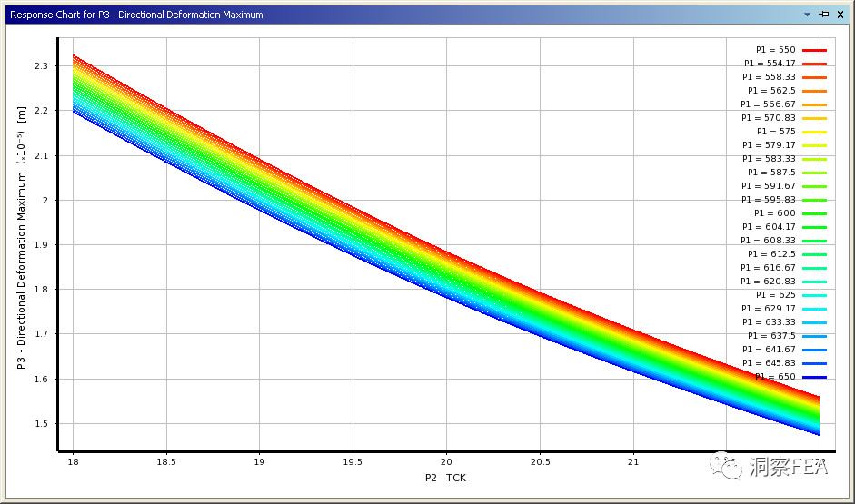Click the yellow P1 = 575 legend line
The image size is (855, 504).
click(x=814, y=133)
